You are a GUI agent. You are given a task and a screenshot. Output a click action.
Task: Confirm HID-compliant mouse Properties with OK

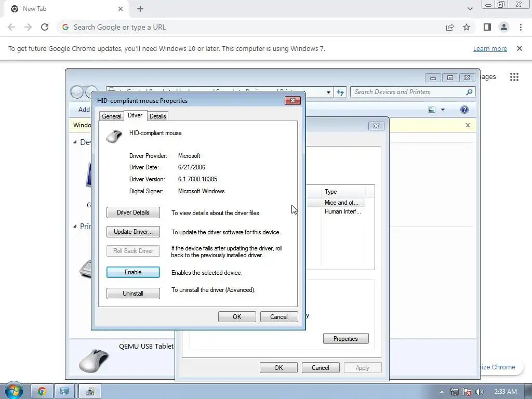tap(237, 316)
